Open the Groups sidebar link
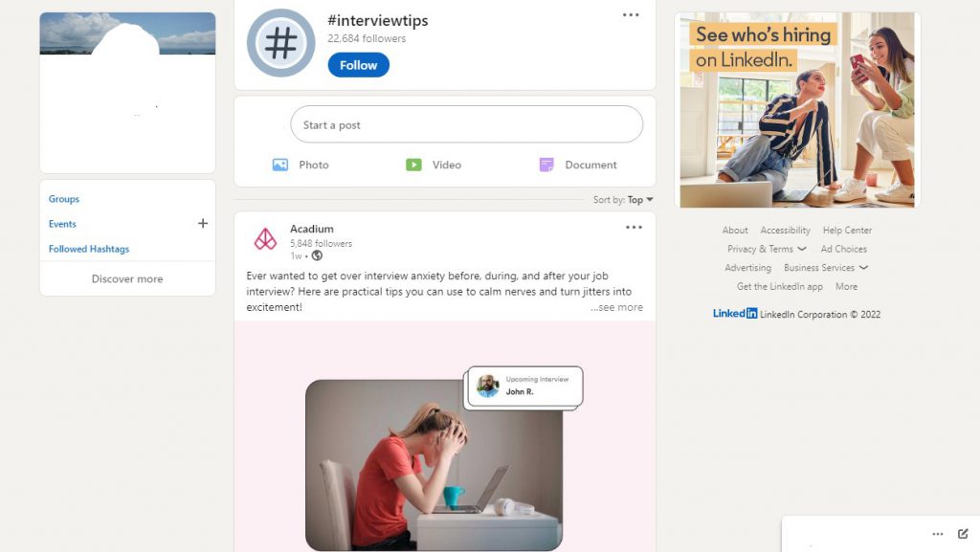The width and height of the screenshot is (980, 552). tap(64, 199)
